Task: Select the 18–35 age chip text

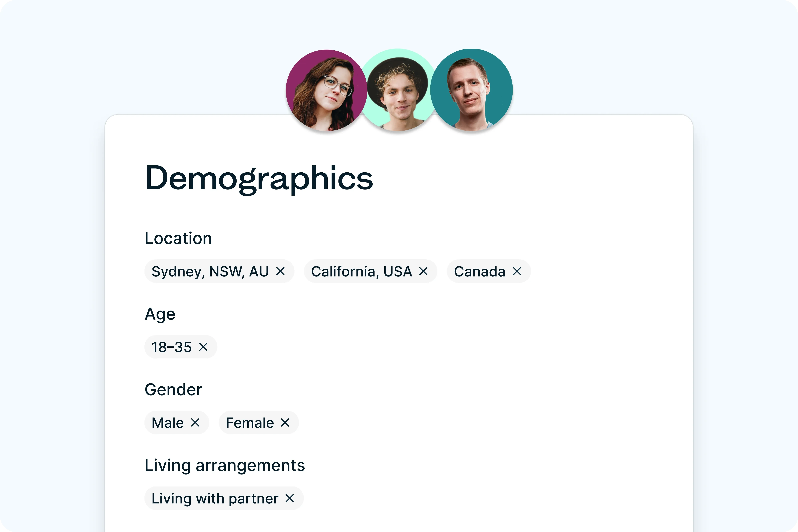Action: [172, 347]
